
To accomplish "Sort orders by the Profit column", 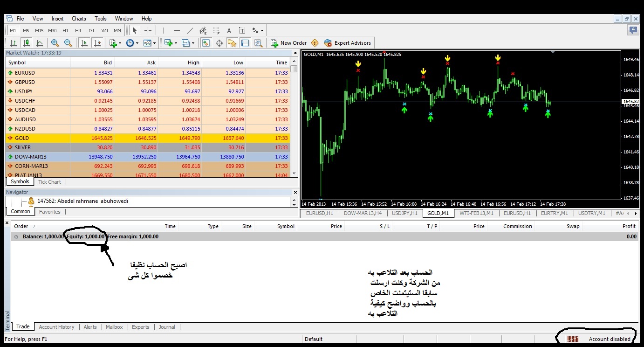I will 629,226.
